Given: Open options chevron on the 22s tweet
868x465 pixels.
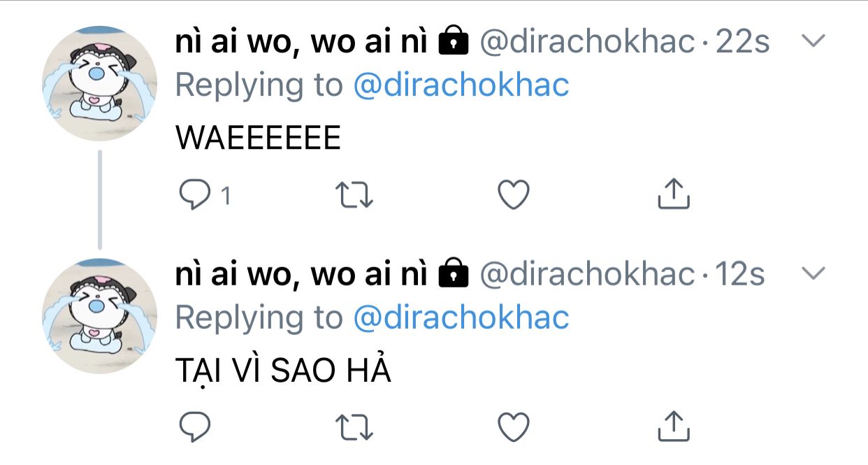Looking at the screenshot, I should coord(813,41).
